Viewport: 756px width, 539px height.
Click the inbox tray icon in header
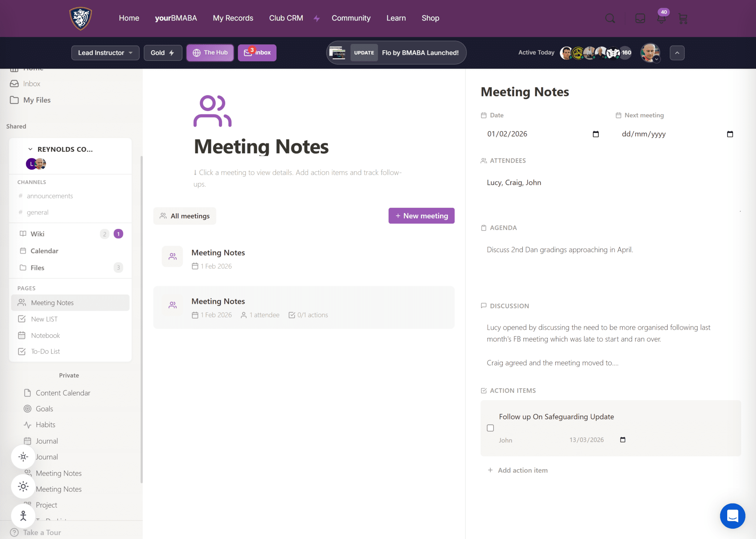(x=640, y=18)
